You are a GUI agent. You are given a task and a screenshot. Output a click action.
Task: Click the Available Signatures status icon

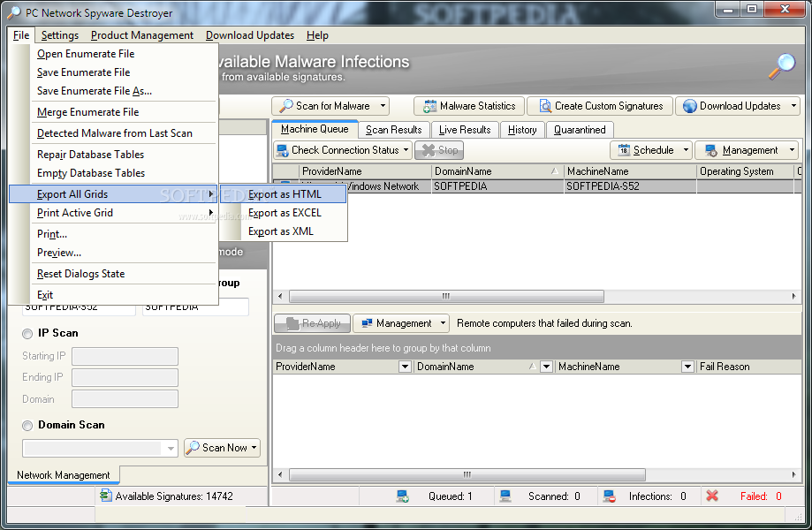click(106, 496)
